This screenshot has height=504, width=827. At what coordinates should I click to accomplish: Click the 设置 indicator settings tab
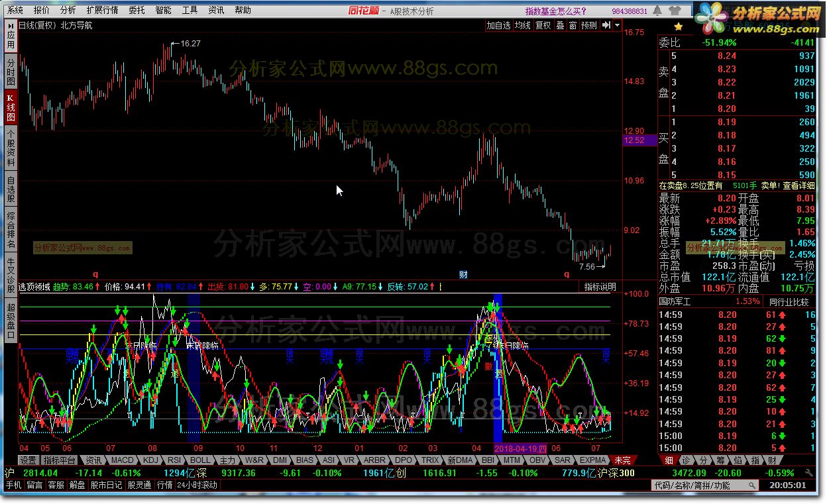pos(28,460)
